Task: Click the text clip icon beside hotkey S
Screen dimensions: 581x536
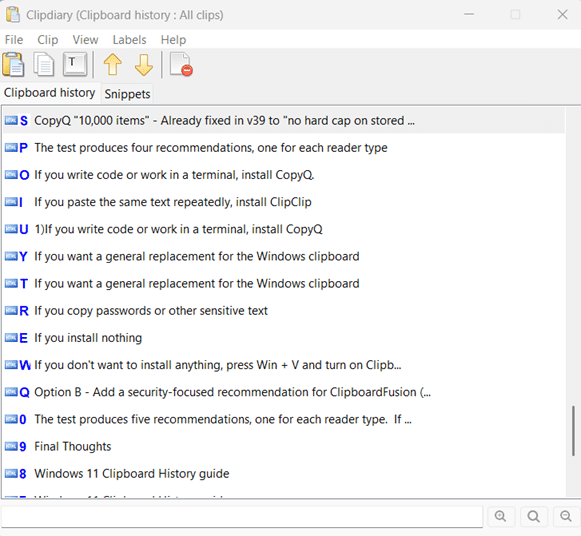Action: pos(11,120)
